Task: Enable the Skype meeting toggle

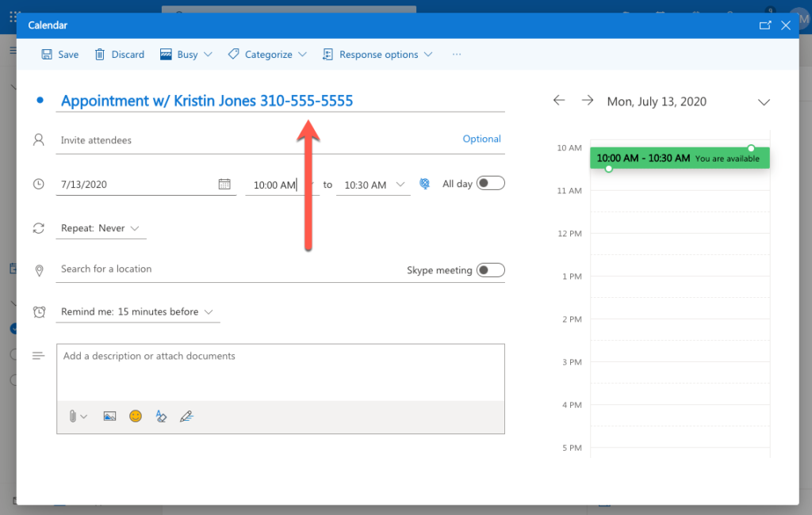Action: 490,269
